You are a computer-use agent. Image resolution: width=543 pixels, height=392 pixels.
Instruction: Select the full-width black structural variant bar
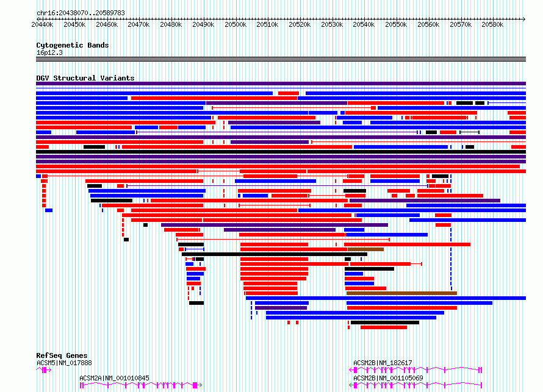coord(281,152)
